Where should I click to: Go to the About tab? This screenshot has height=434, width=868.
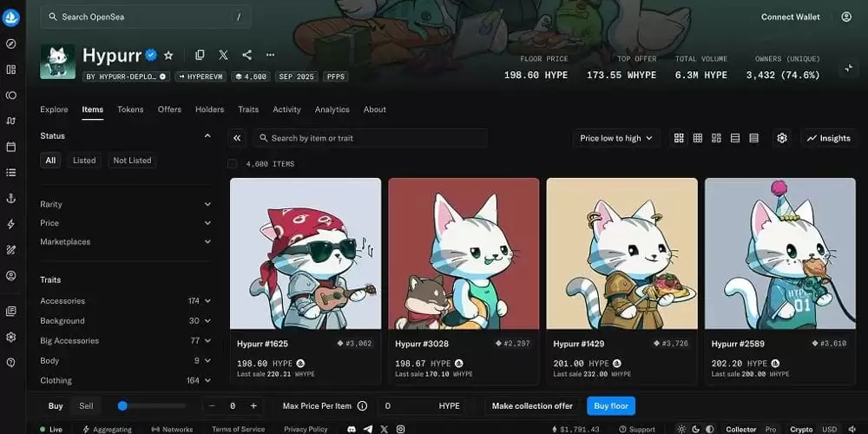(x=375, y=109)
